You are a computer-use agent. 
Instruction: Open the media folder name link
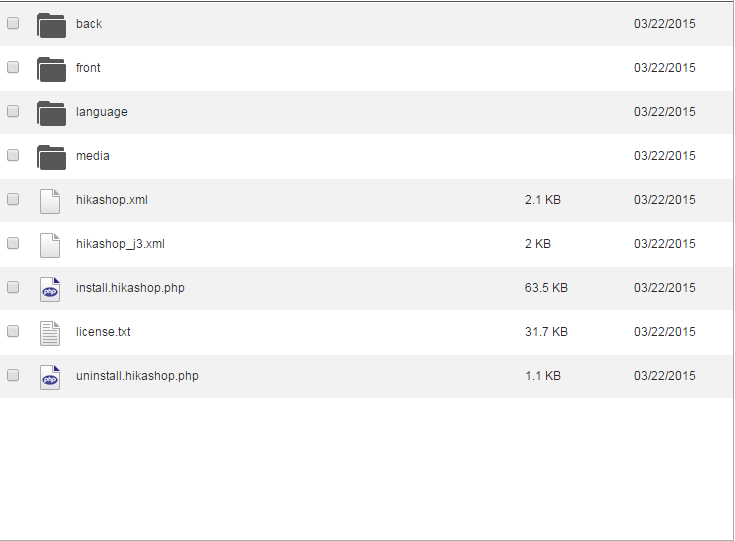coord(93,156)
